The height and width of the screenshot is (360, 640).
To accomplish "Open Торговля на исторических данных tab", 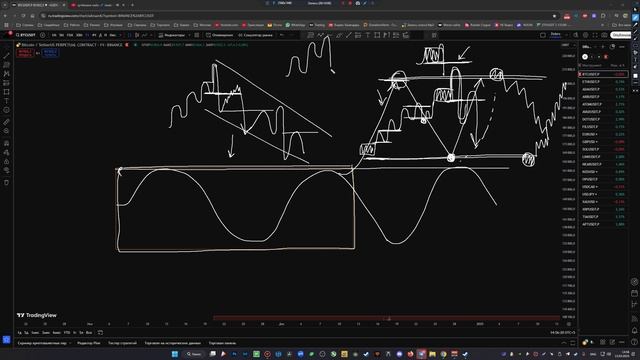I will (x=173, y=343).
